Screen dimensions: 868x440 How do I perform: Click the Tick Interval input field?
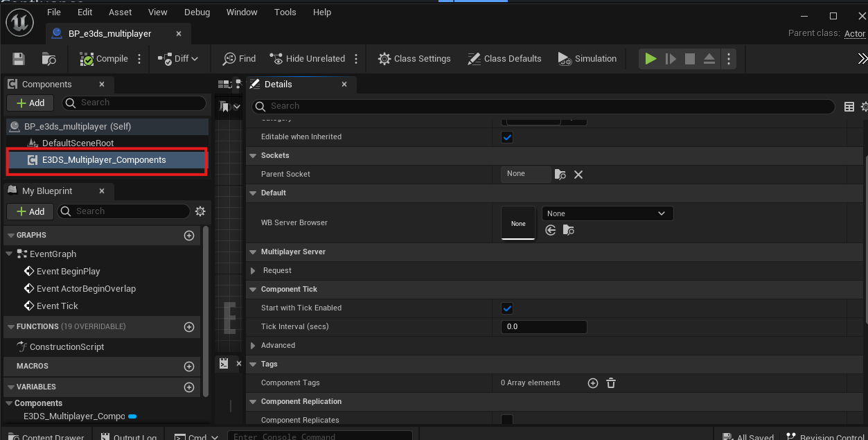[543, 327]
